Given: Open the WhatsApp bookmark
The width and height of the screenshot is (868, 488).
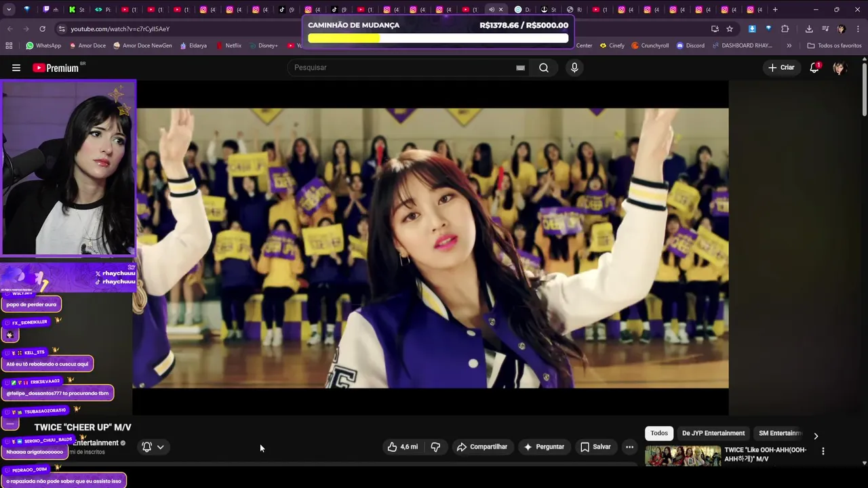Looking at the screenshot, I should (43, 45).
